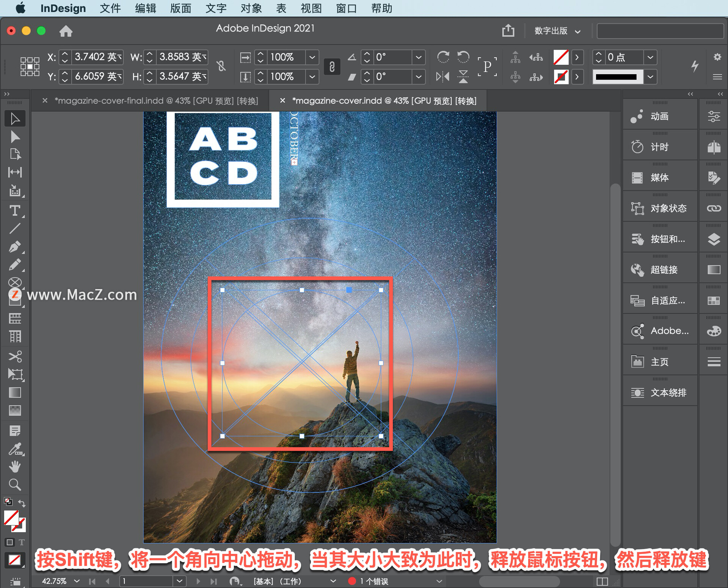Open the 对象 menu
The image size is (728, 588).
coord(251,8)
